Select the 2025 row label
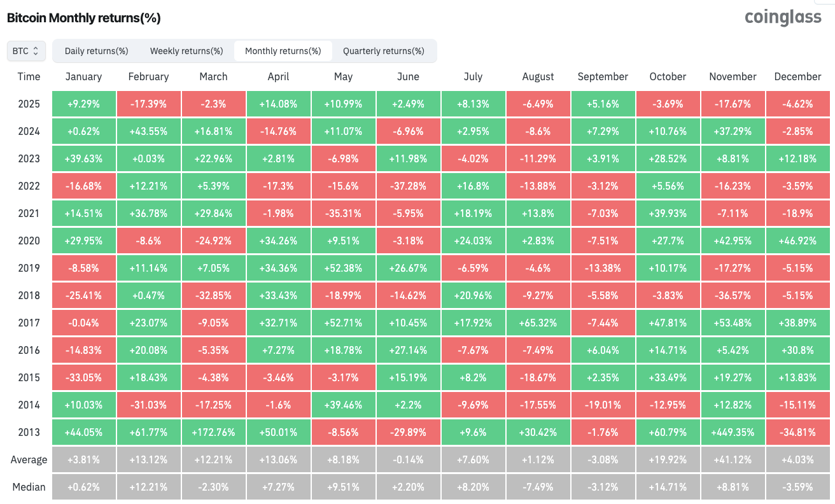835x504 pixels. tap(29, 104)
